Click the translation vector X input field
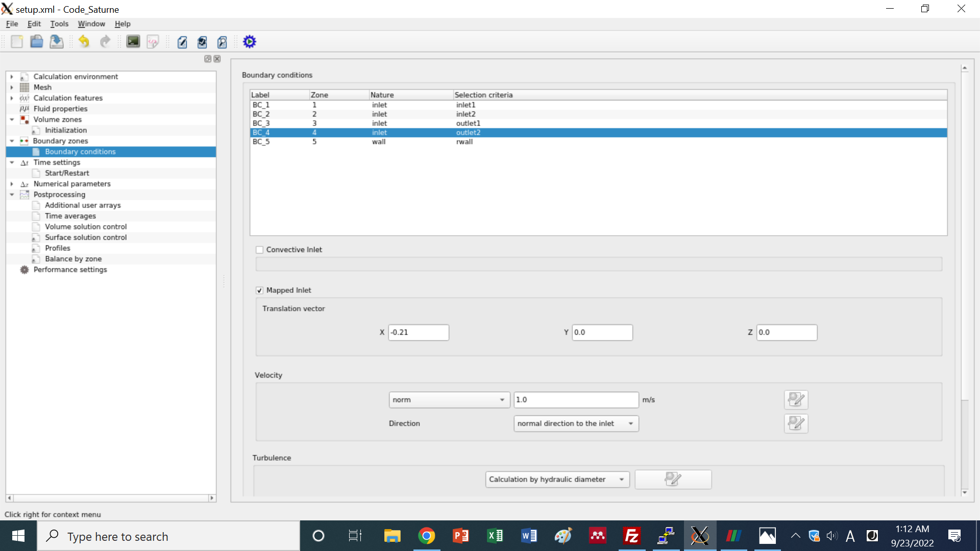This screenshot has height=551, width=980. [418, 333]
